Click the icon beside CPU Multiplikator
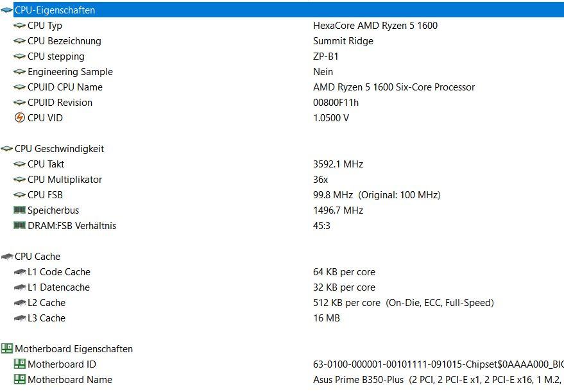This screenshot has height=392, width=564. (19, 180)
